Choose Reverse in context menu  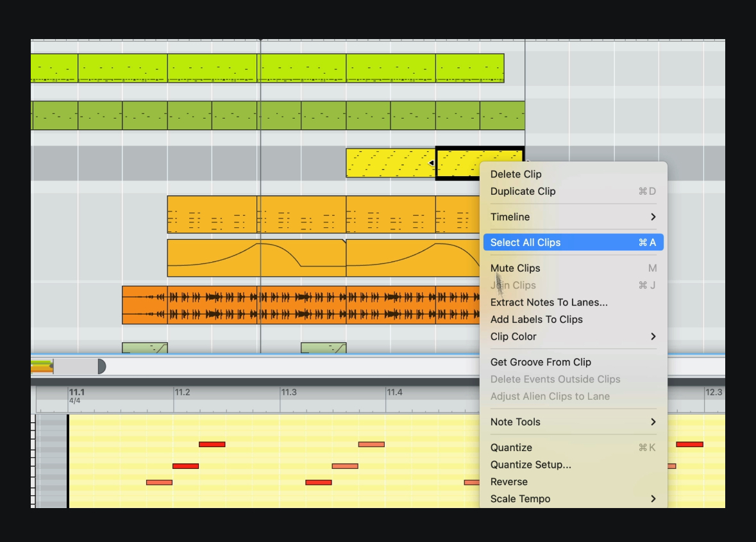(x=573, y=482)
